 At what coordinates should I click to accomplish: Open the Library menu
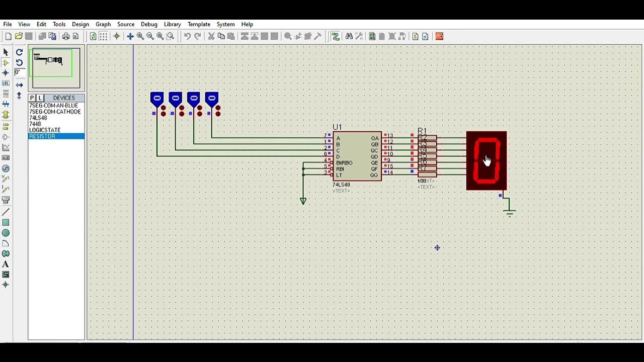pos(172,24)
